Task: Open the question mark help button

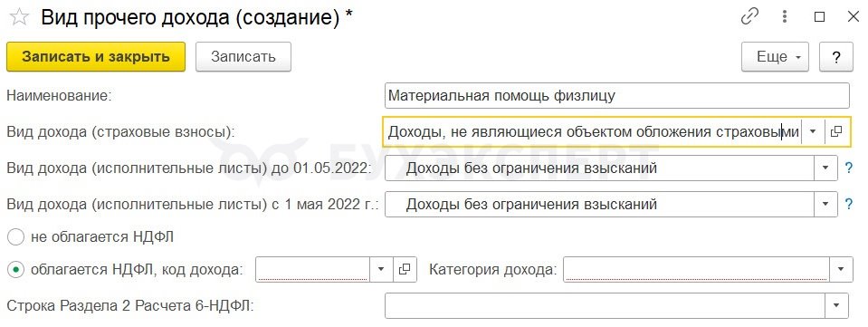Action: (x=836, y=56)
